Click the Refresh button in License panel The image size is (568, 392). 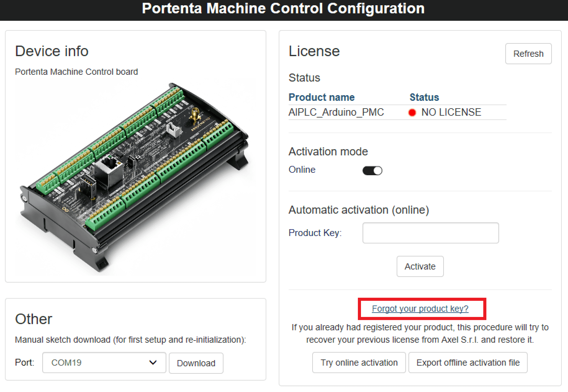(x=528, y=54)
